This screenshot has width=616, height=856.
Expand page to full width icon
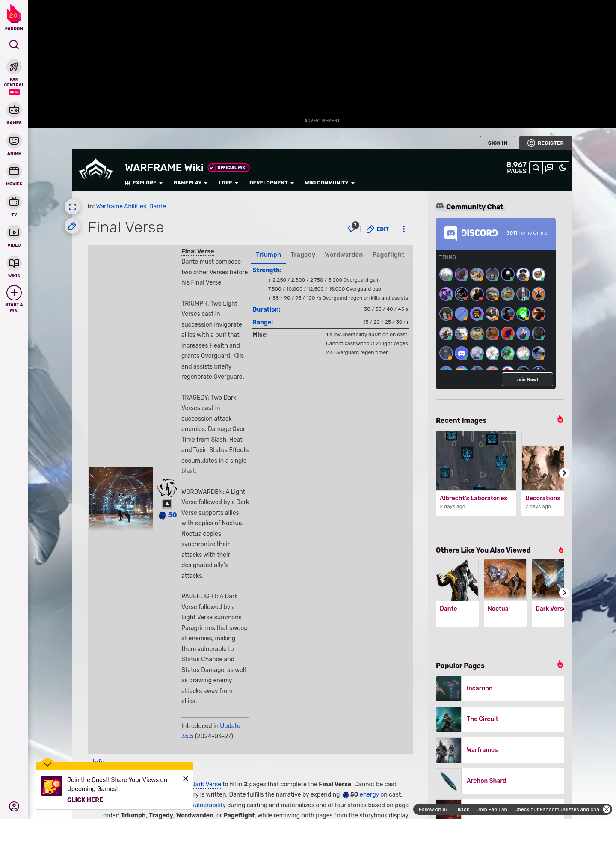pos(72,207)
